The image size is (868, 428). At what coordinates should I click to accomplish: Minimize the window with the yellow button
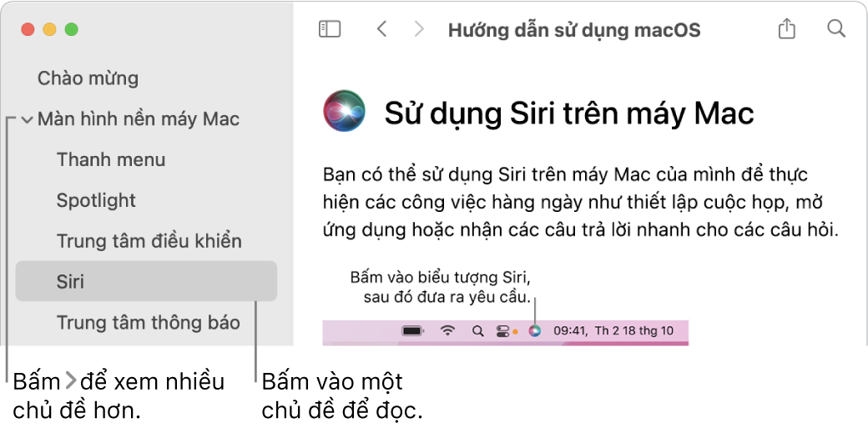pos(50,29)
